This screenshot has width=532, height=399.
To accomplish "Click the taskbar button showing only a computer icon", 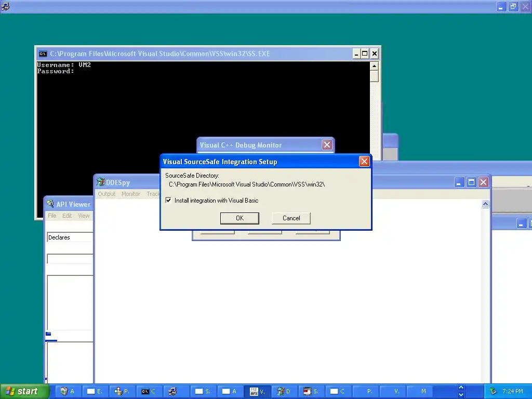I will click(176, 391).
